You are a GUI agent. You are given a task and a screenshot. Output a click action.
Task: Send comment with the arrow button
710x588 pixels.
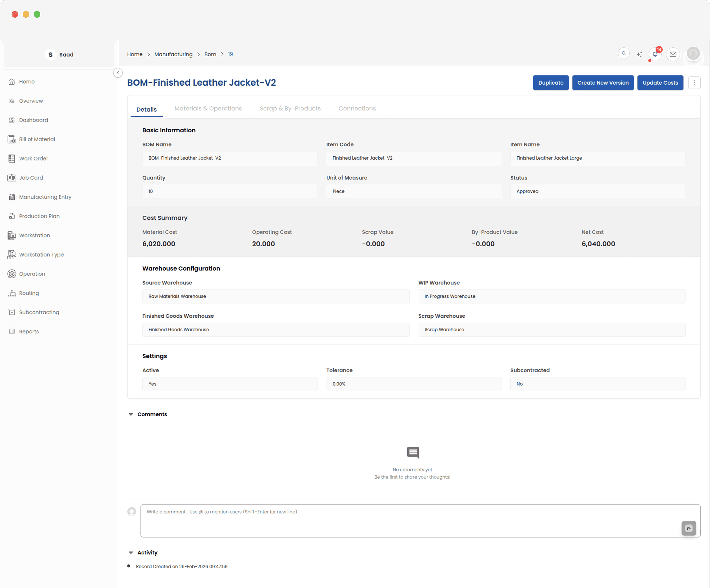(688, 528)
